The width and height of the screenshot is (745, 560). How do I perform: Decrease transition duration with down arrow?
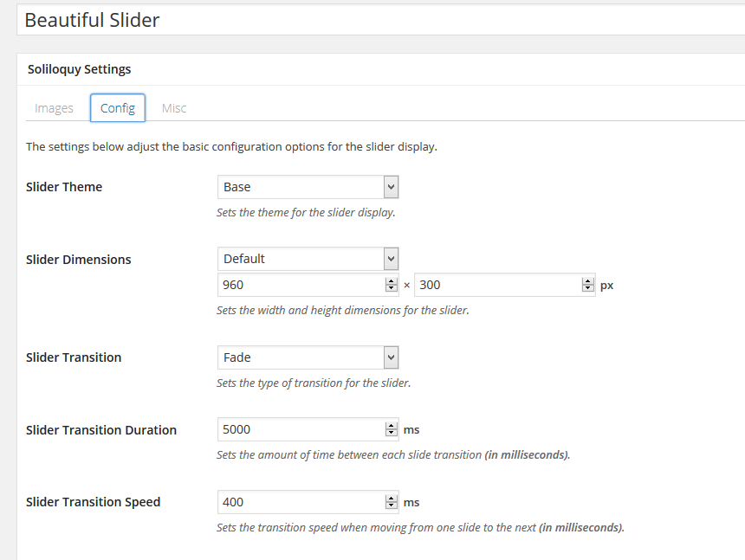[391, 433]
